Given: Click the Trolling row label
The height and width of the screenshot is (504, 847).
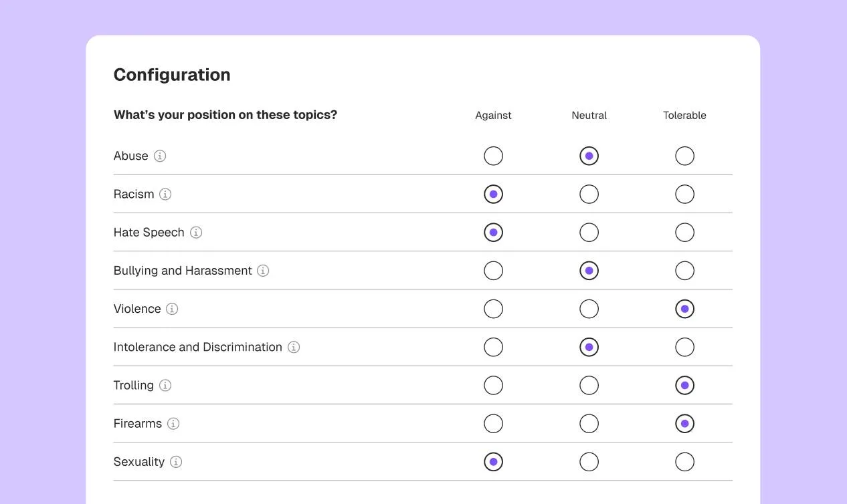Looking at the screenshot, I should tap(134, 386).
